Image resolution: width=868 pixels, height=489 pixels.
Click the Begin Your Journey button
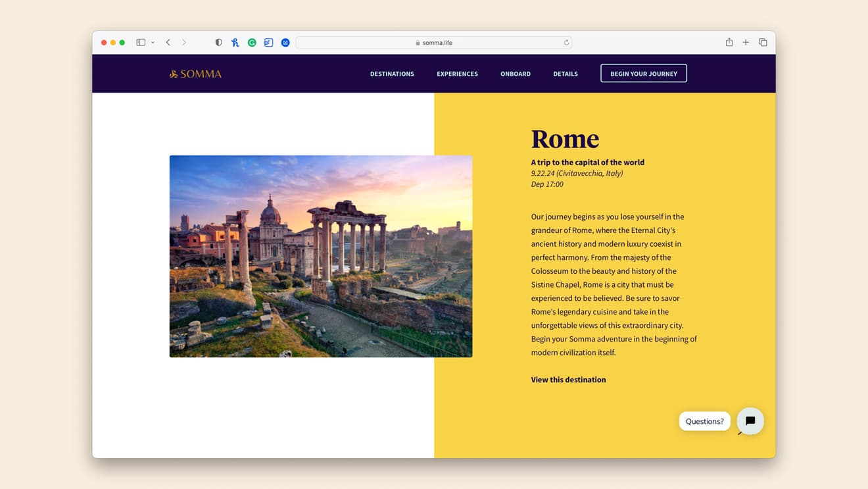(644, 73)
